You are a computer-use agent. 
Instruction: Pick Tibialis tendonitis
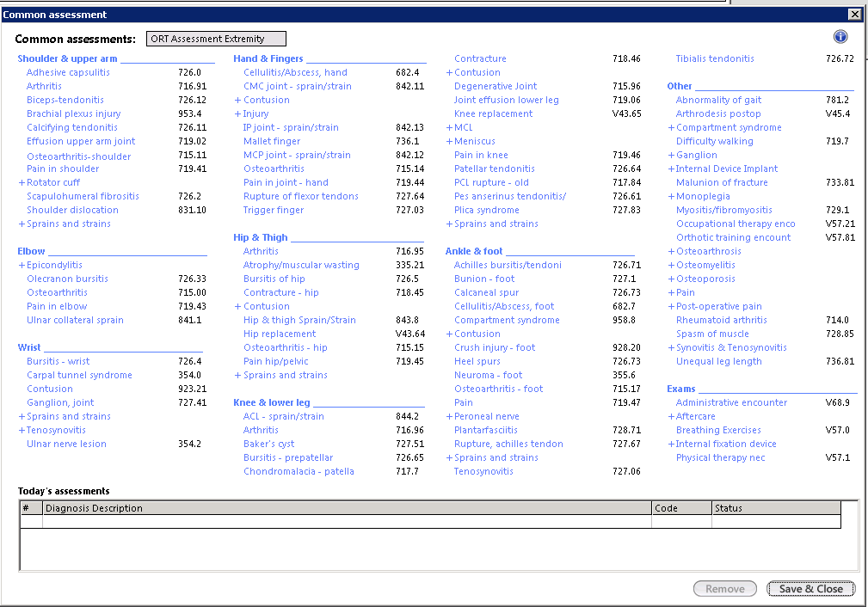coord(715,58)
